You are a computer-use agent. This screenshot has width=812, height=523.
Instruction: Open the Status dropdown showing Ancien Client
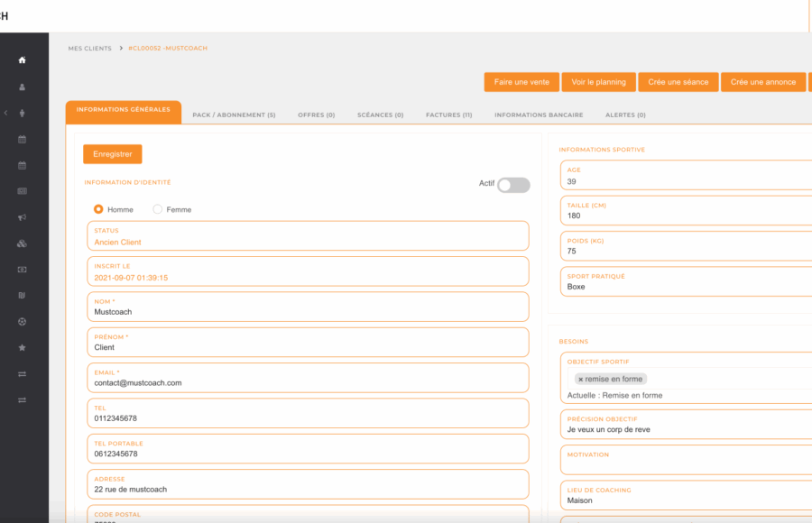click(308, 236)
